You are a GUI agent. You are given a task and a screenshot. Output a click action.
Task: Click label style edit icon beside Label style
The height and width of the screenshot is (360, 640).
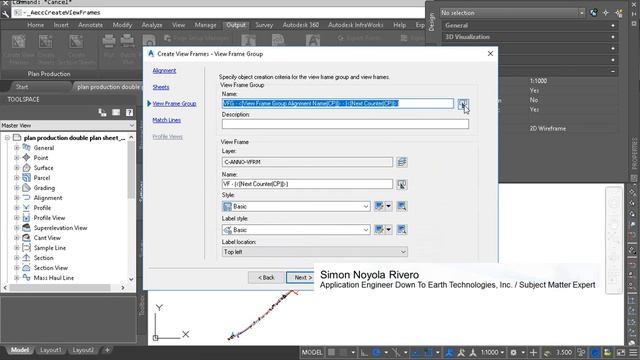pyautogui.click(x=379, y=229)
